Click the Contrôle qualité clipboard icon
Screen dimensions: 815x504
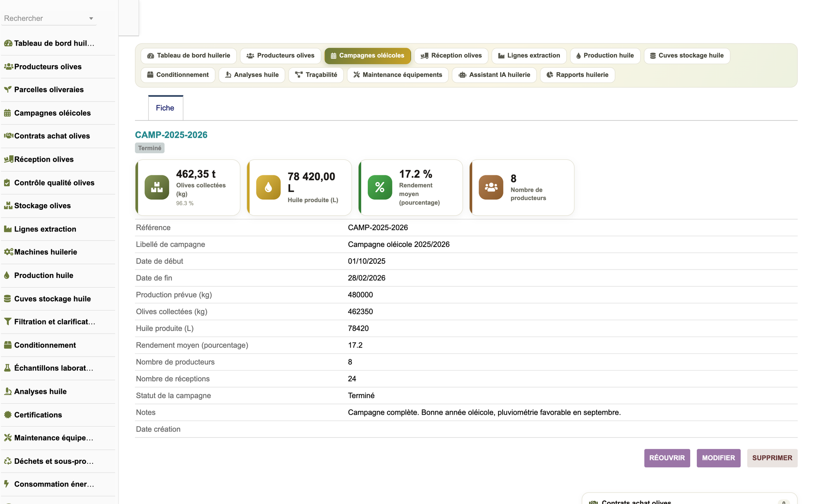[x=7, y=183]
